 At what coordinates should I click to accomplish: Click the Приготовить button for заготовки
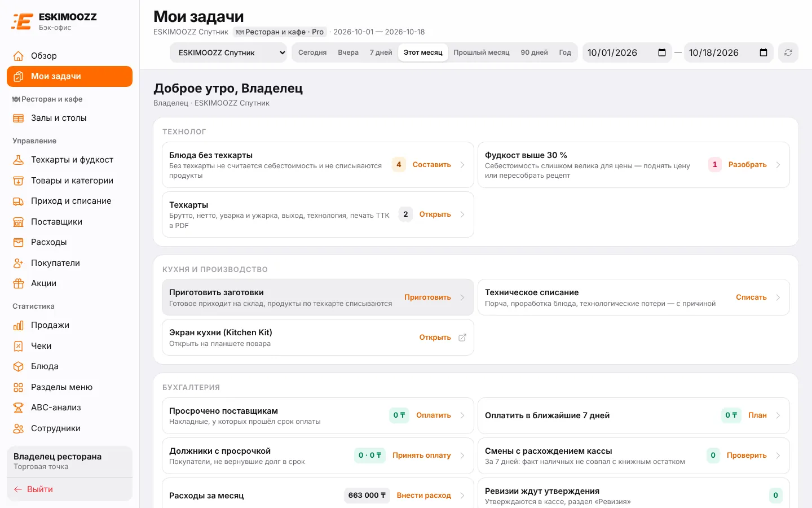[427, 297]
